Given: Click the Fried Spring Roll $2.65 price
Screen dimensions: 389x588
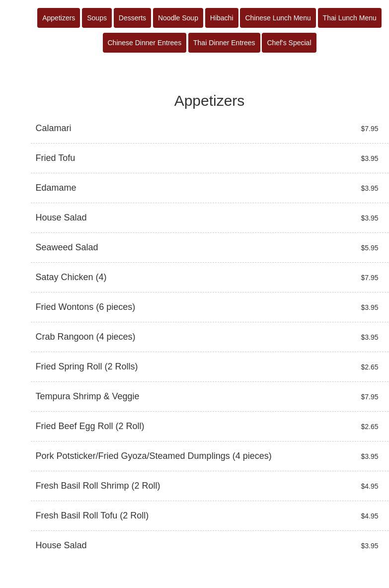Looking at the screenshot, I should click(370, 367).
